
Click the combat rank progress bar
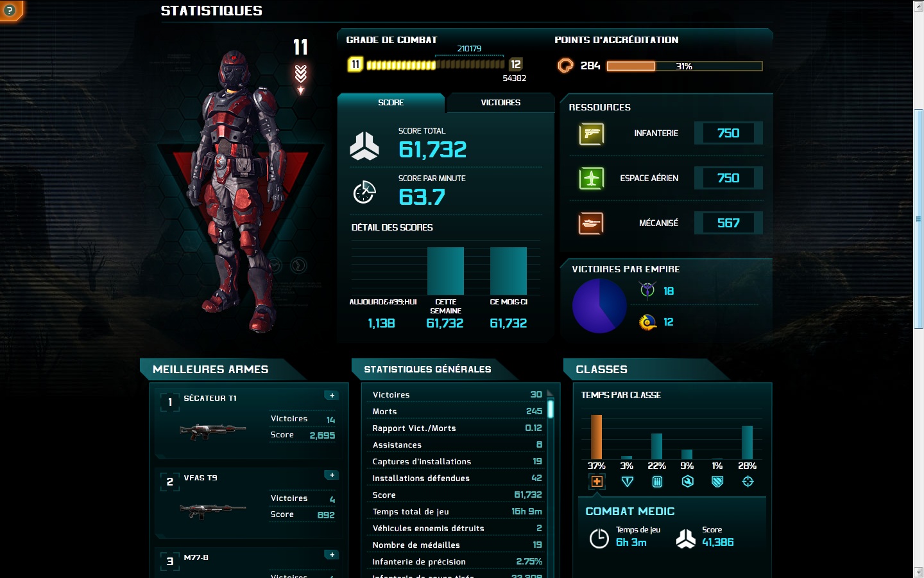coord(436,65)
